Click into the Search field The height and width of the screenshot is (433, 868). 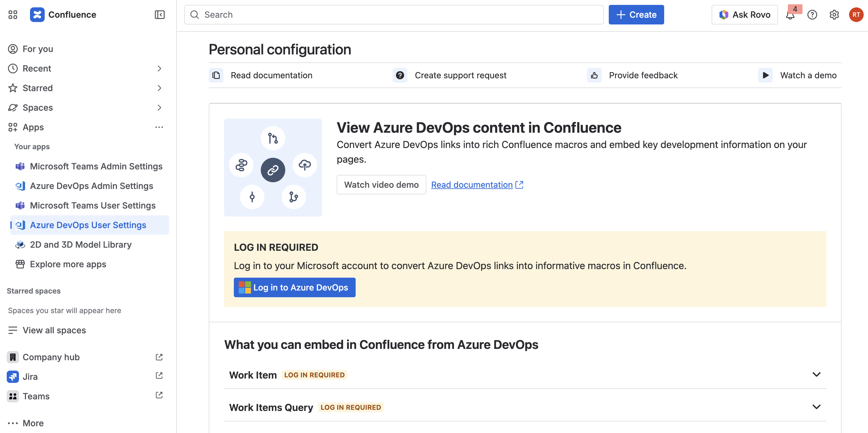coord(394,14)
